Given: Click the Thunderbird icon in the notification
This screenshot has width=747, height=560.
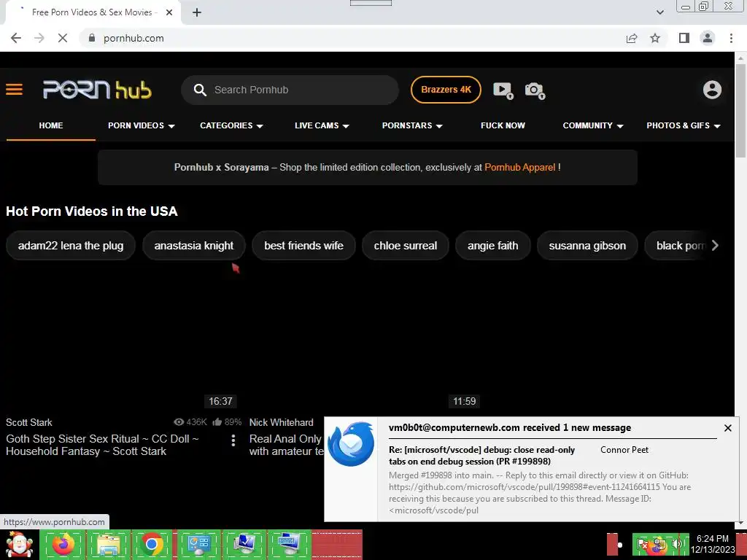Looking at the screenshot, I should (x=351, y=444).
